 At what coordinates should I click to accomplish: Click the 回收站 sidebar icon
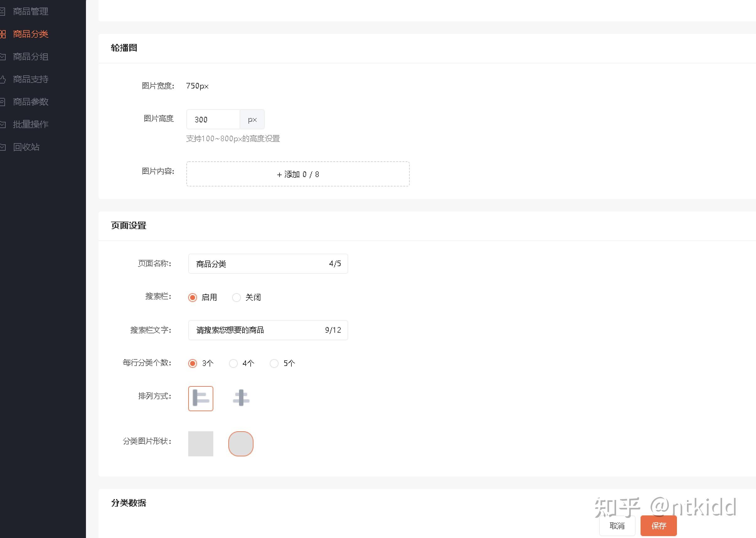coord(3,147)
